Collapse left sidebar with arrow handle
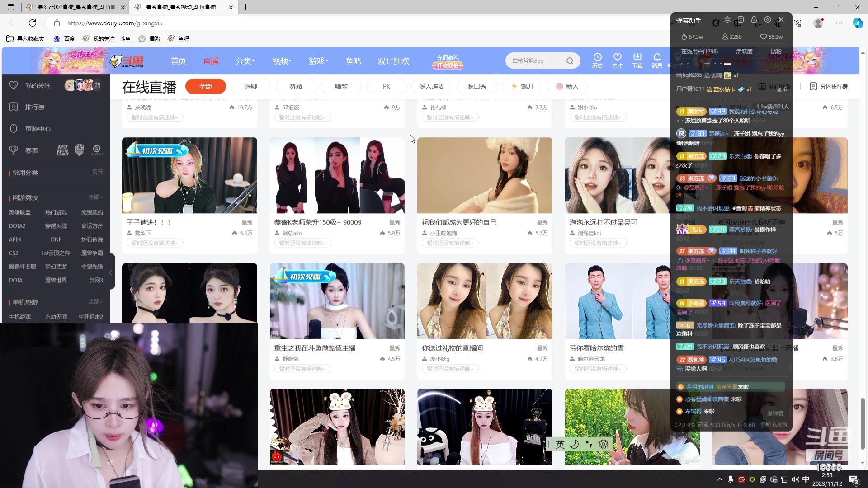868x488 pixels. pyautogui.click(x=110, y=272)
